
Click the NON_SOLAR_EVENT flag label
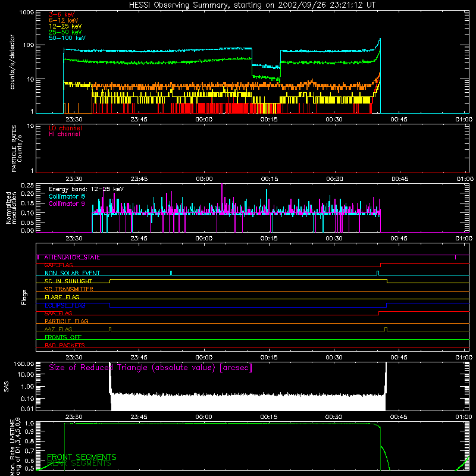72,273
